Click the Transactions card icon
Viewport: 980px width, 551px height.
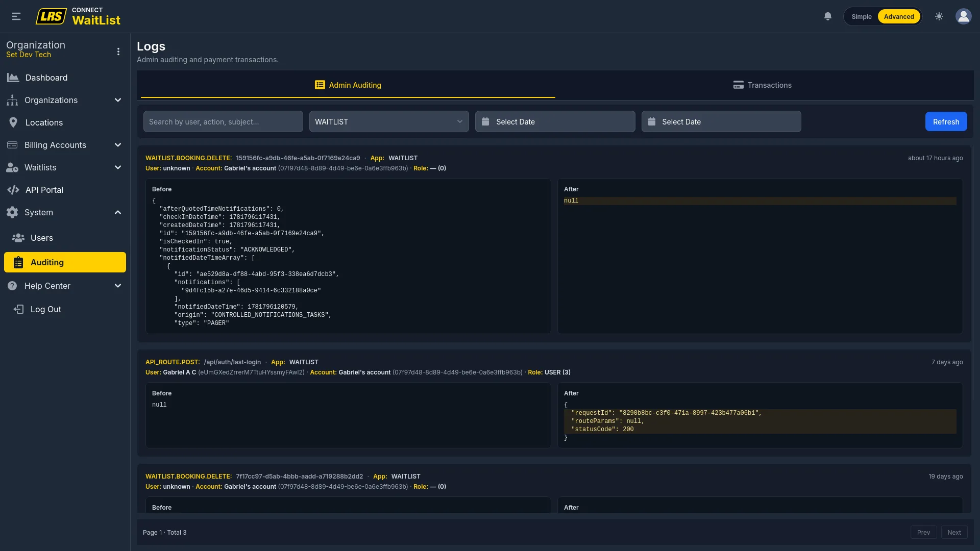739,85
